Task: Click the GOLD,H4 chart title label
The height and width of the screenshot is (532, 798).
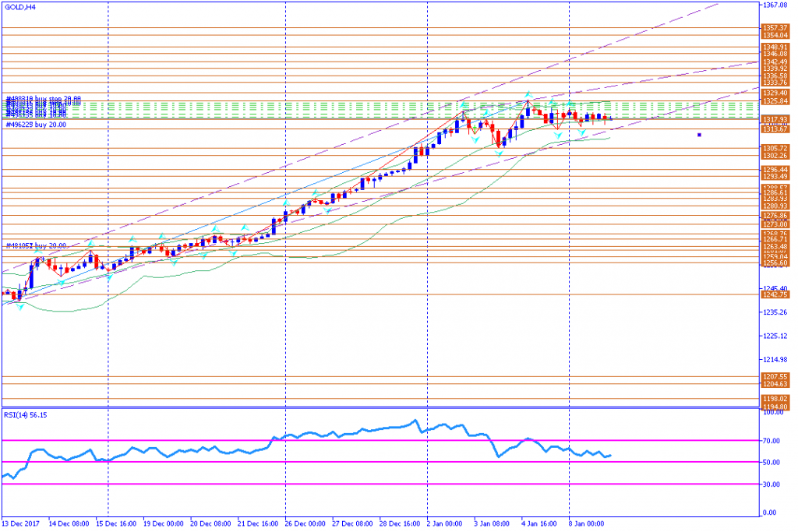Action: pyautogui.click(x=19, y=8)
